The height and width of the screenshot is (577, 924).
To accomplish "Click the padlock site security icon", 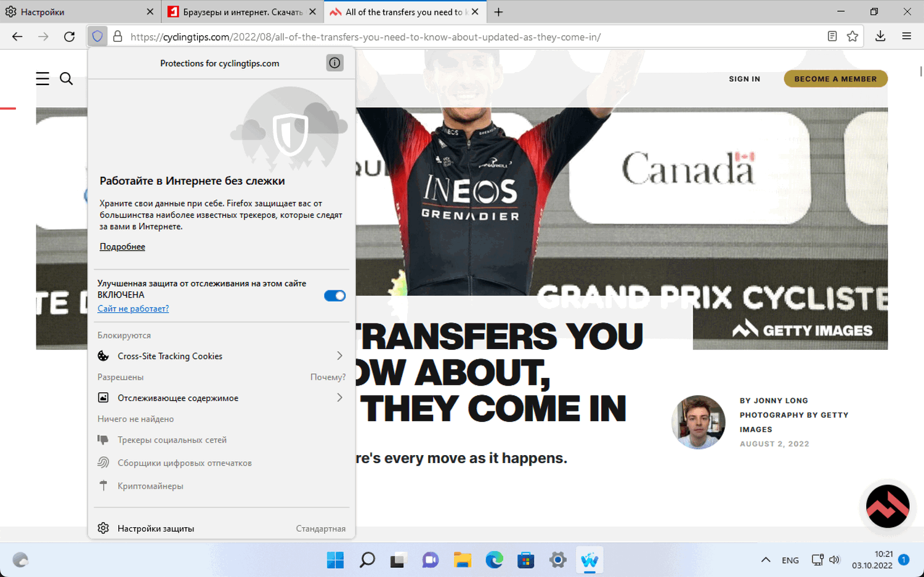I will pyautogui.click(x=118, y=37).
